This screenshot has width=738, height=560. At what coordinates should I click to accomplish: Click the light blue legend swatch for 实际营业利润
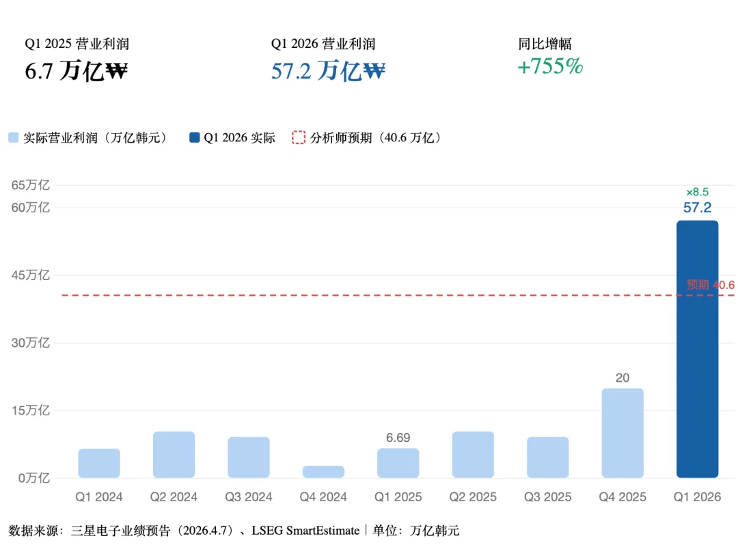click(x=12, y=137)
